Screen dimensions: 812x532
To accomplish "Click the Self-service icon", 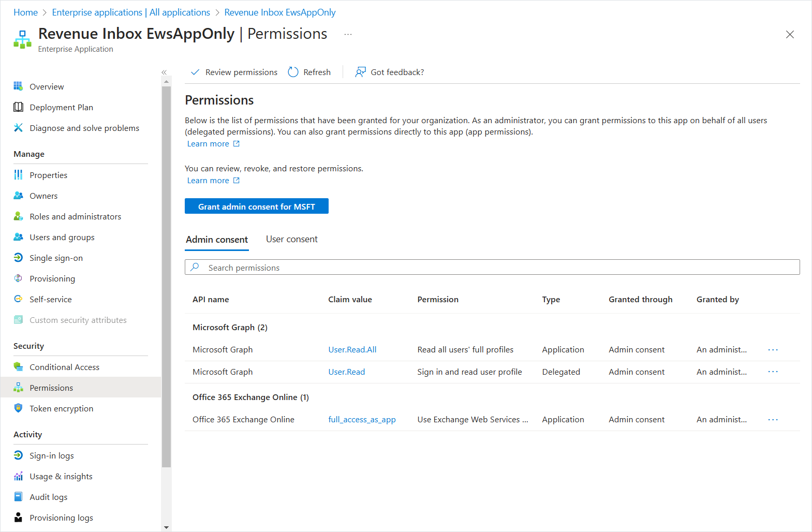I will pos(18,299).
